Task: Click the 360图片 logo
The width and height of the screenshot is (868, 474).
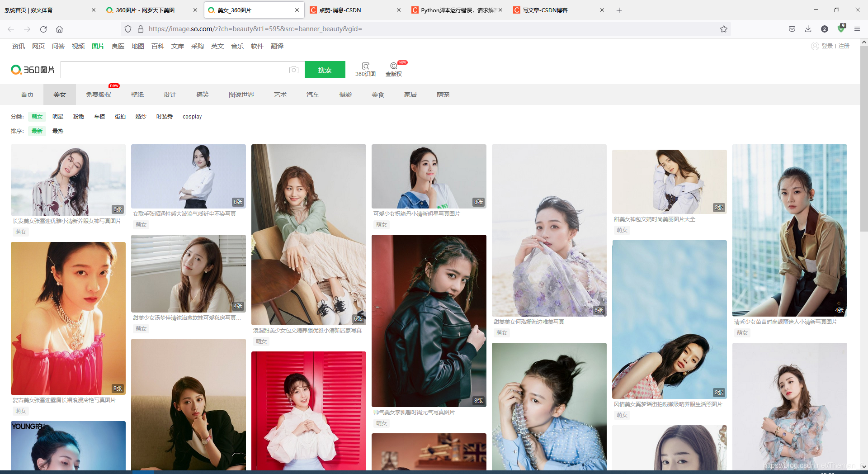Action: click(x=33, y=70)
